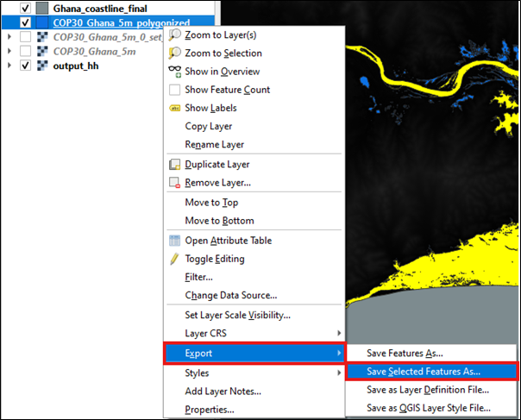Open layer Properties... entry

(254, 410)
